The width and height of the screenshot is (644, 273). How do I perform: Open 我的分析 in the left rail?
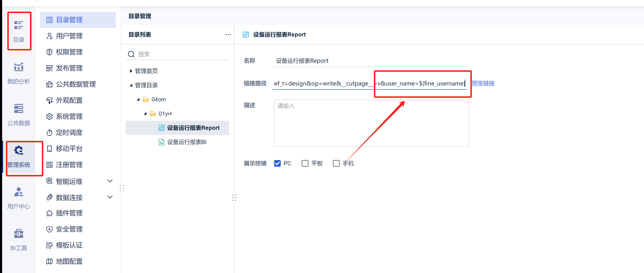click(x=19, y=73)
